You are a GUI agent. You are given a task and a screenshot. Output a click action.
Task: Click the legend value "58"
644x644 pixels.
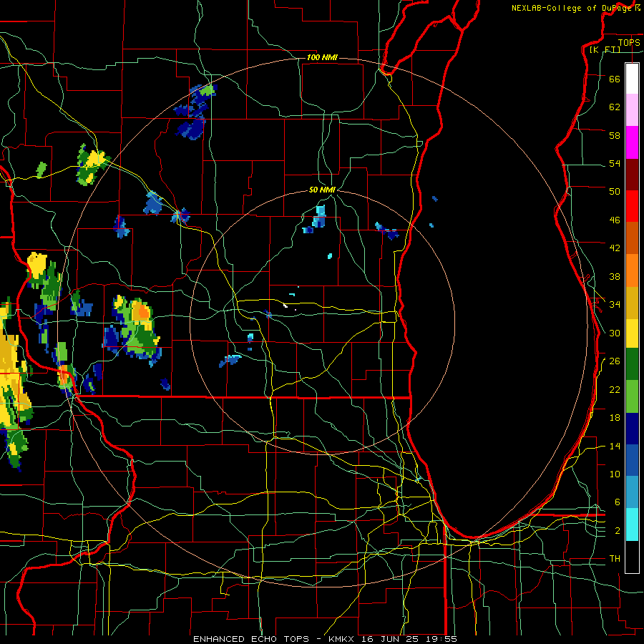click(615, 135)
